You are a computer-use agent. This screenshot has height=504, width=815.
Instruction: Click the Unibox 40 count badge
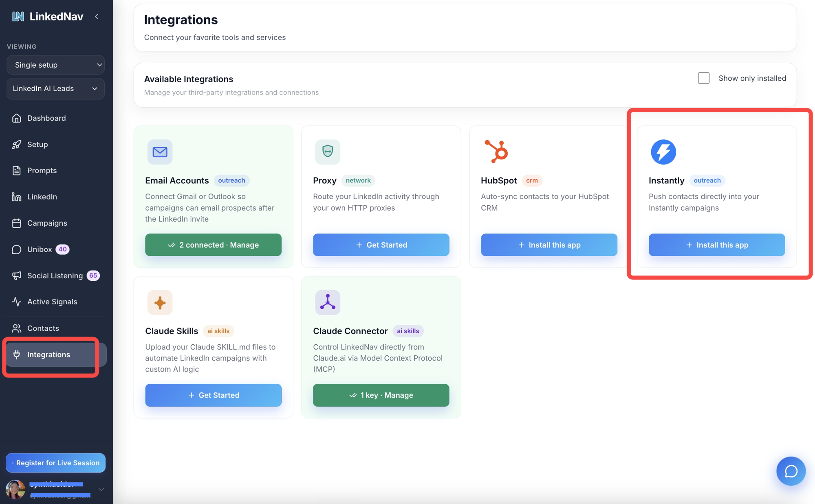62,249
